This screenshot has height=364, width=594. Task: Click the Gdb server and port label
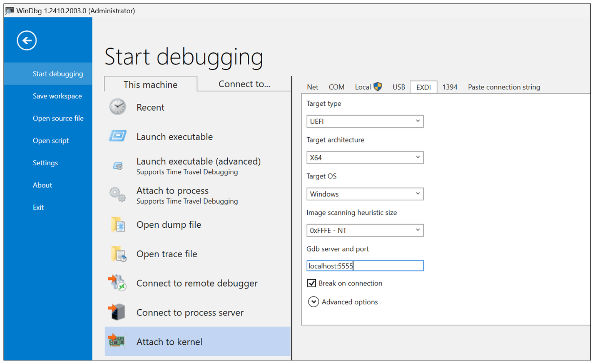337,249
